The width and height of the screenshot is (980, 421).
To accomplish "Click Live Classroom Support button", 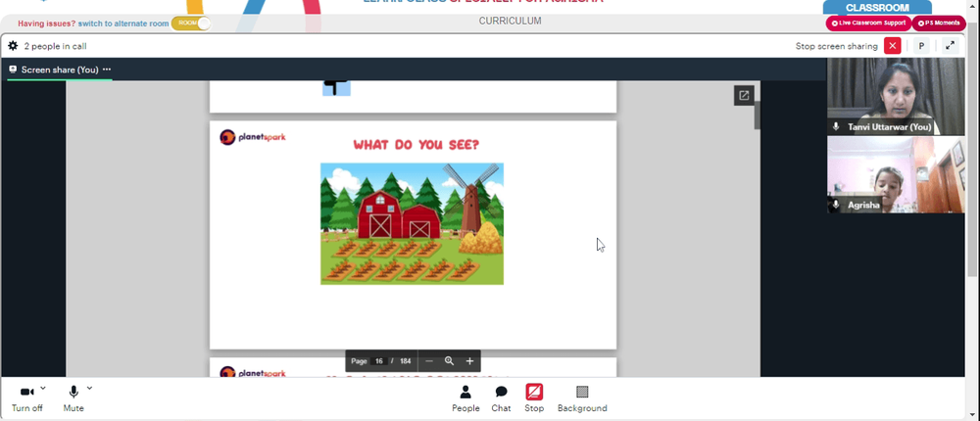I will pos(868,23).
